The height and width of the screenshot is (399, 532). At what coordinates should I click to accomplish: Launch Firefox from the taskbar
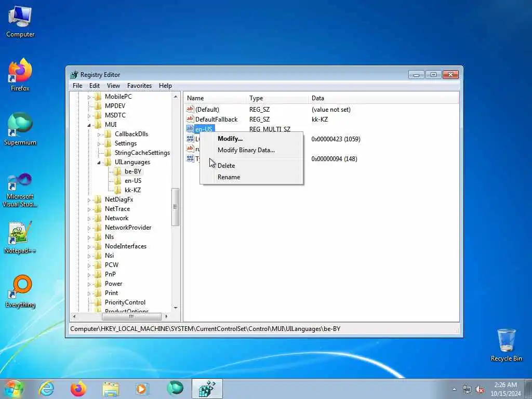pos(78,389)
